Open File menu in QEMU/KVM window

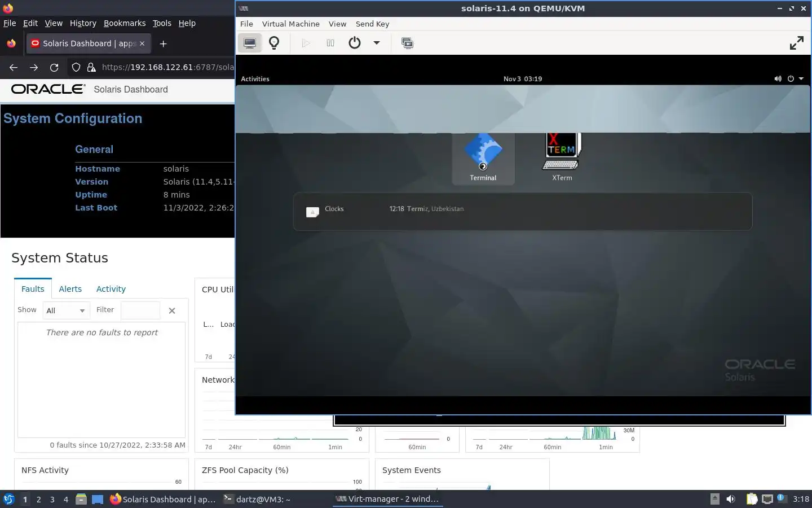(246, 24)
